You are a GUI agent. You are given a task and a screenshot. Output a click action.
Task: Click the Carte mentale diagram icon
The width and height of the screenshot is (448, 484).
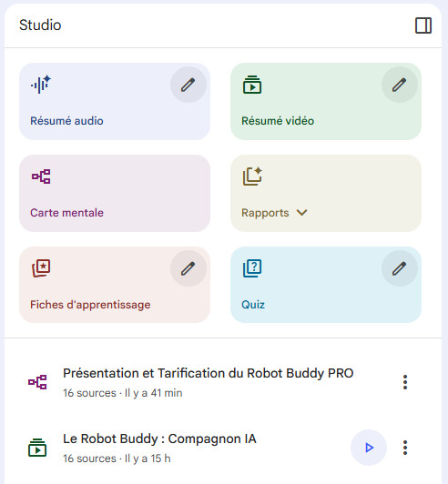41,176
